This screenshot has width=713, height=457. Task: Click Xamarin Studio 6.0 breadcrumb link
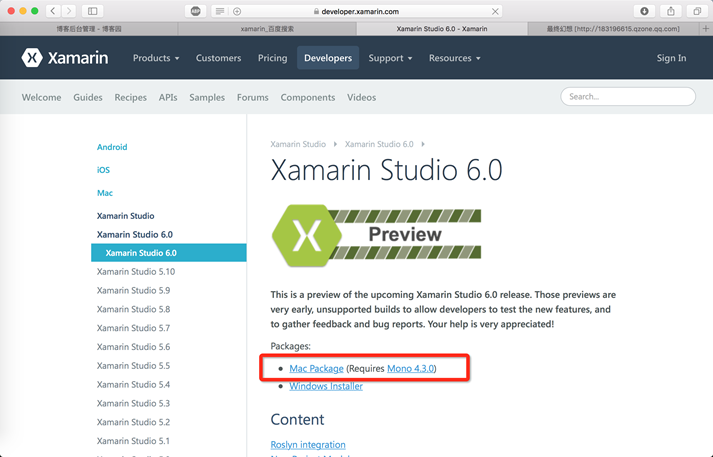pyautogui.click(x=379, y=144)
